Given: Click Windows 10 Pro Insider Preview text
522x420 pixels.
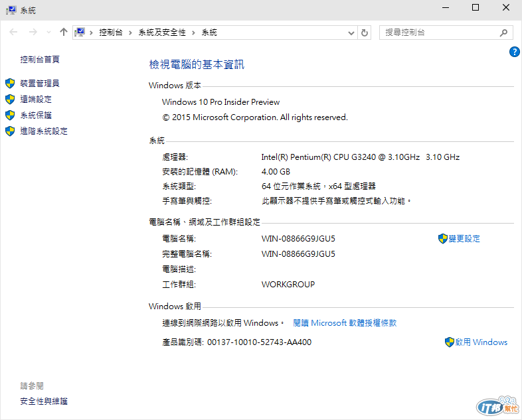Looking at the screenshot, I should pyautogui.click(x=220, y=102).
